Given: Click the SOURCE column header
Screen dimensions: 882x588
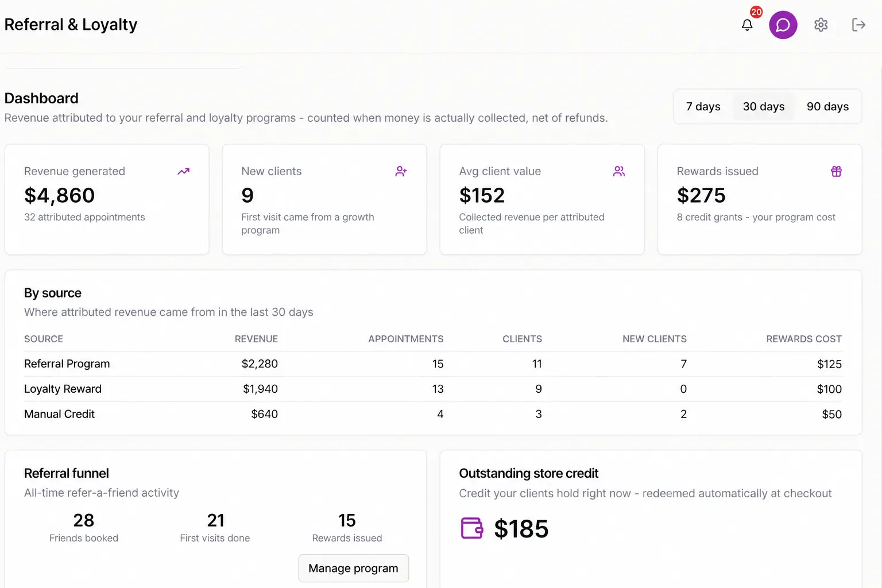Looking at the screenshot, I should point(44,339).
